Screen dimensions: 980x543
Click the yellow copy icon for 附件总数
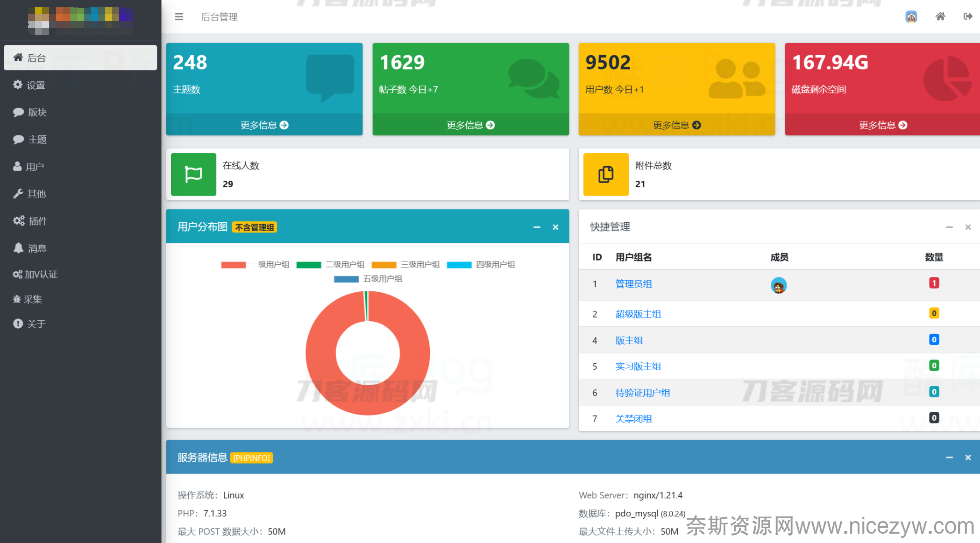[x=606, y=174]
